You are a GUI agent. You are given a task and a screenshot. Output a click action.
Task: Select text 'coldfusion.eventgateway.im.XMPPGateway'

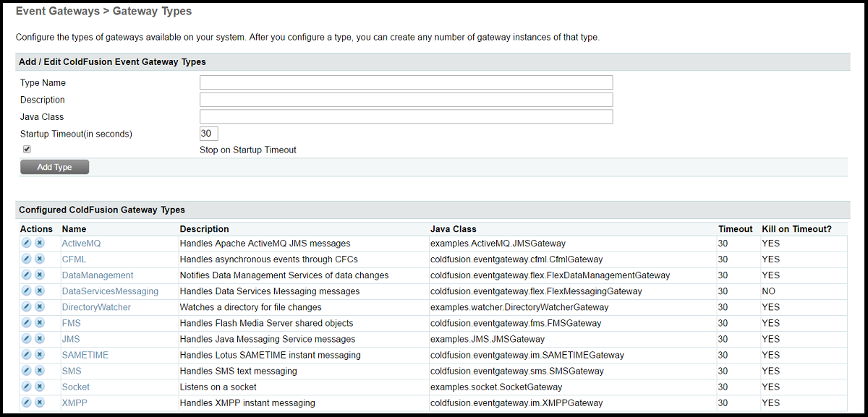point(516,403)
